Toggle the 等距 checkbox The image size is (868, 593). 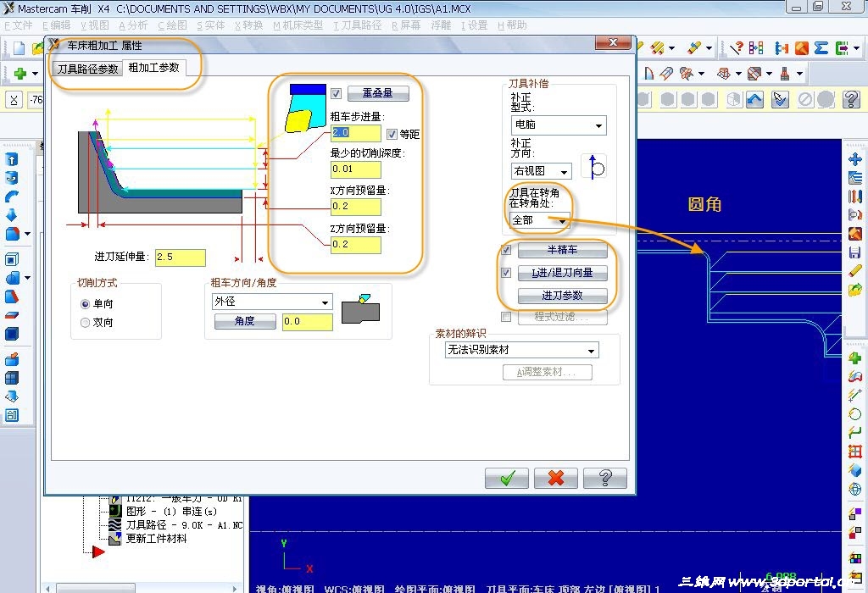(x=392, y=134)
